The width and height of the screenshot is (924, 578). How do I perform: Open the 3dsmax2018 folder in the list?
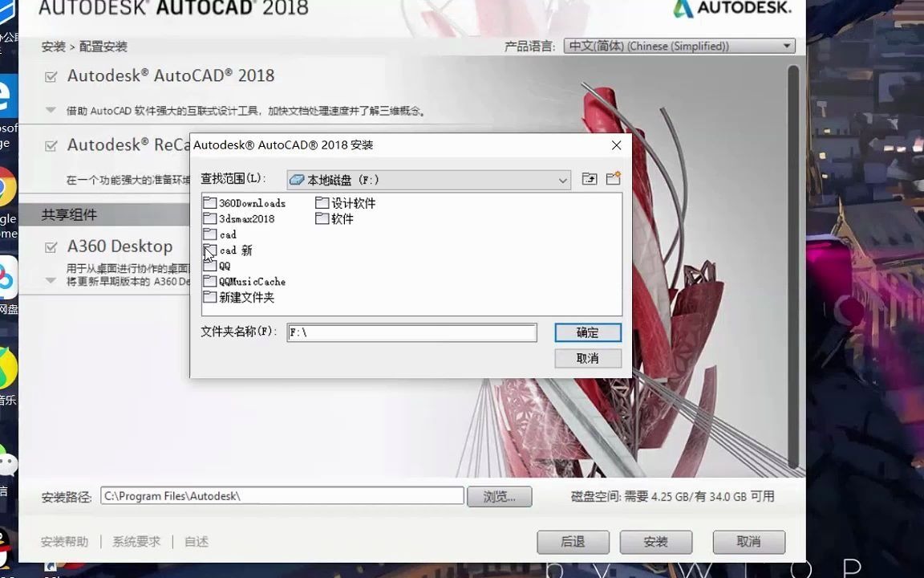tap(246, 218)
